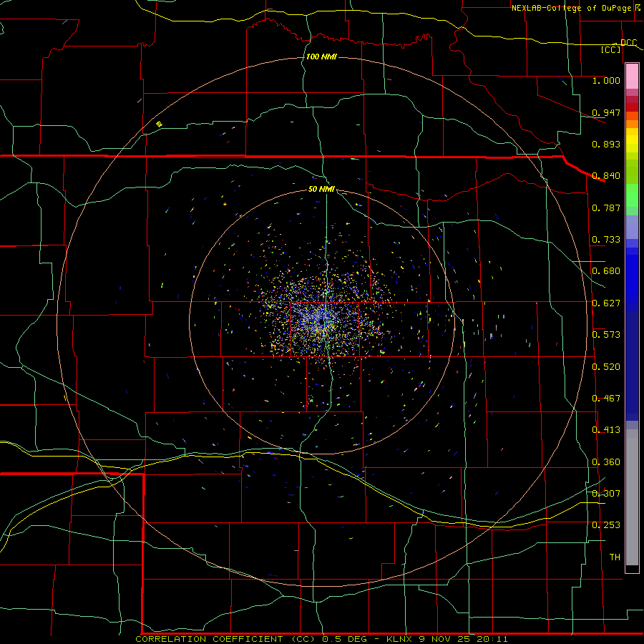Image resolution: width=644 pixels, height=644 pixels.
Task: Click the 1.000 value on the color scale
Action: pyautogui.click(x=606, y=80)
